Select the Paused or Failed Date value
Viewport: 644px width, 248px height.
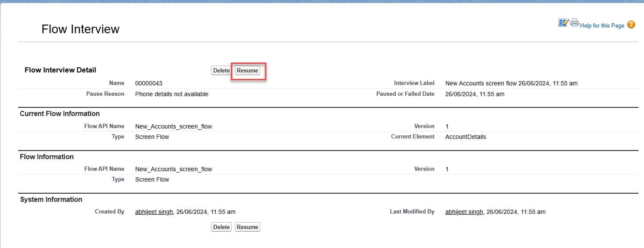474,94
